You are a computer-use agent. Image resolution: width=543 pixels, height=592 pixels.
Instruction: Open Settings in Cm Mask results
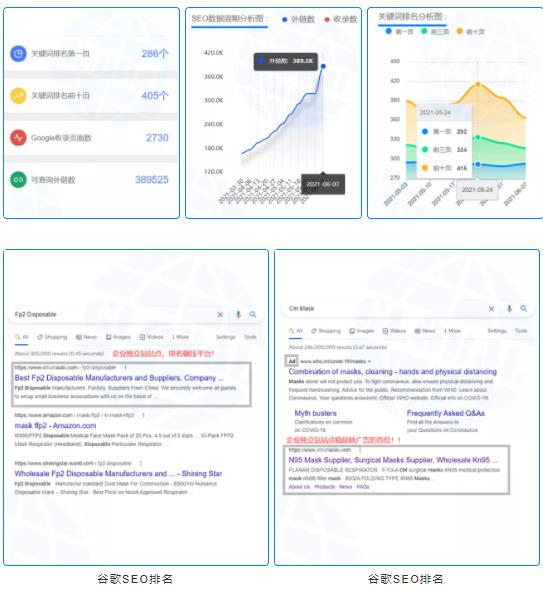497,331
